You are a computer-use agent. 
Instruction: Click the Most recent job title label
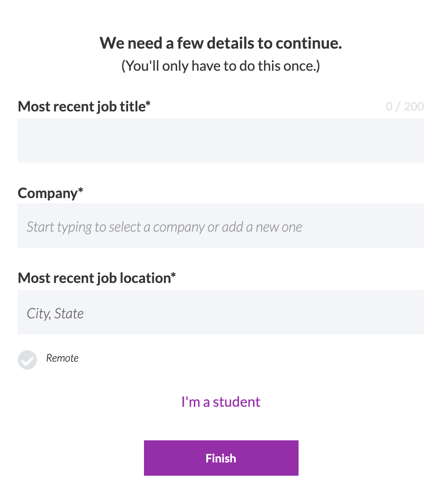click(x=84, y=107)
